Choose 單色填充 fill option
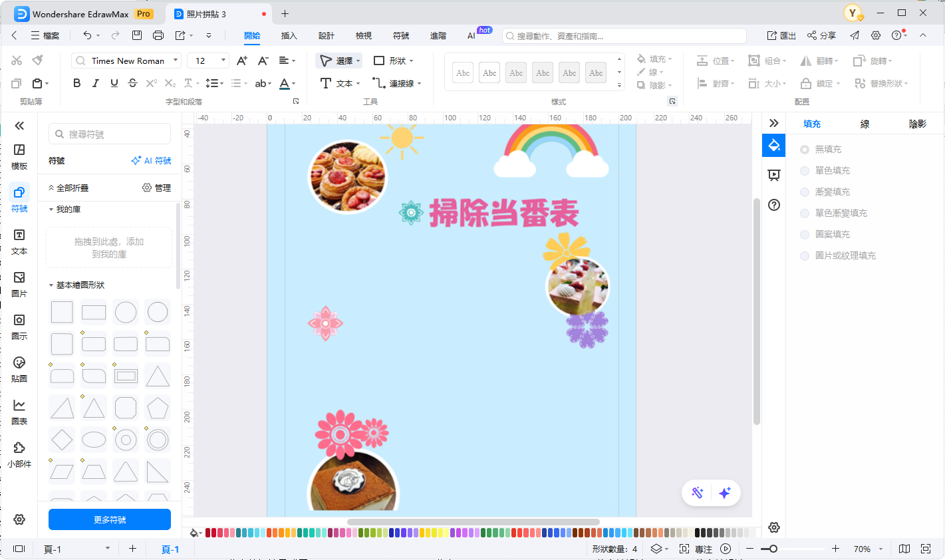This screenshot has height=560, width=945. [x=805, y=170]
